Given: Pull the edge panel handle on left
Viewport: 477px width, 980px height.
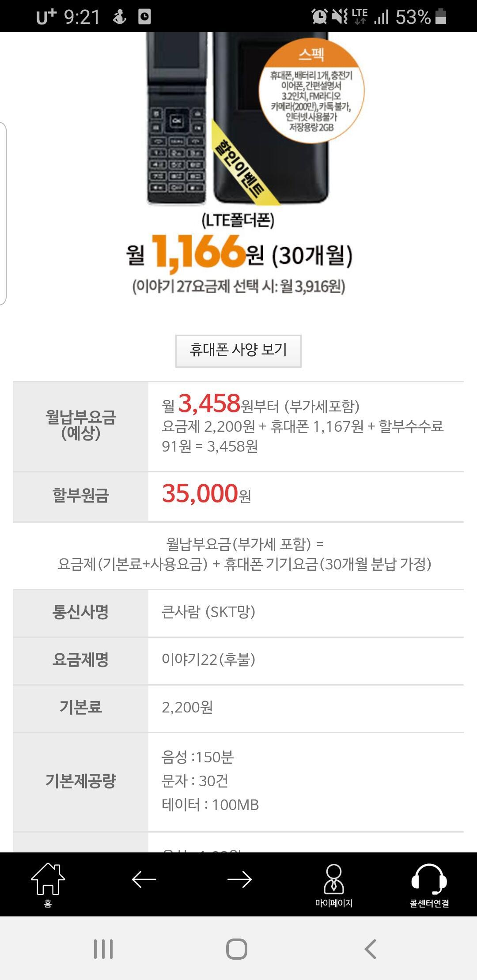Looking at the screenshot, I should 3,213.
